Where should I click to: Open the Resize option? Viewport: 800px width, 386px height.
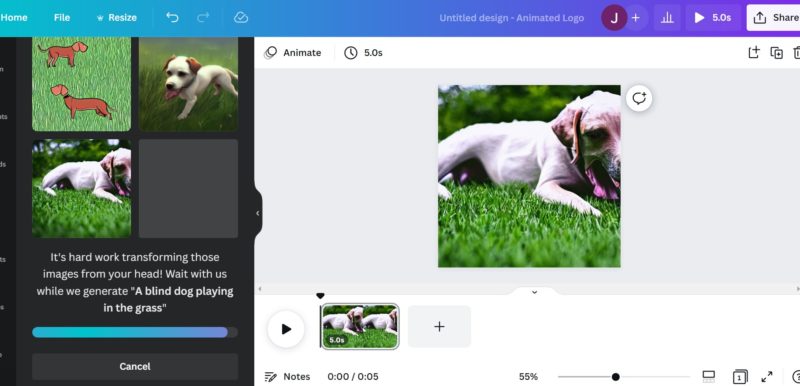coord(116,17)
